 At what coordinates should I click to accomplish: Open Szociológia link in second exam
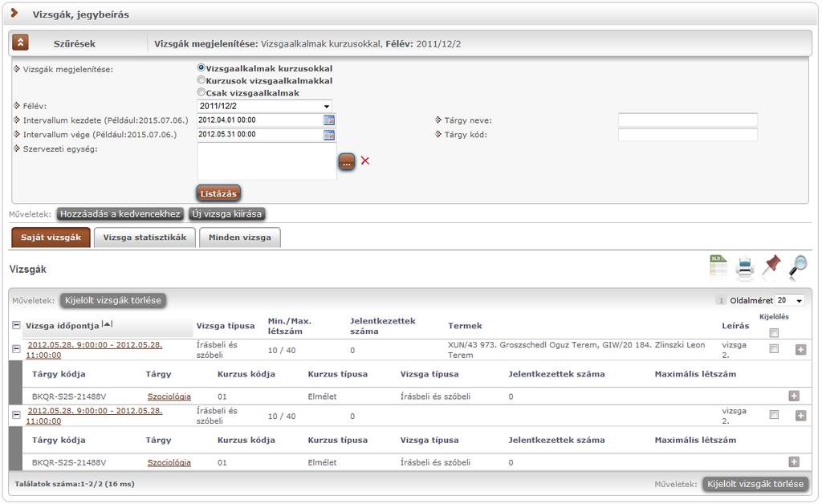tap(169, 462)
